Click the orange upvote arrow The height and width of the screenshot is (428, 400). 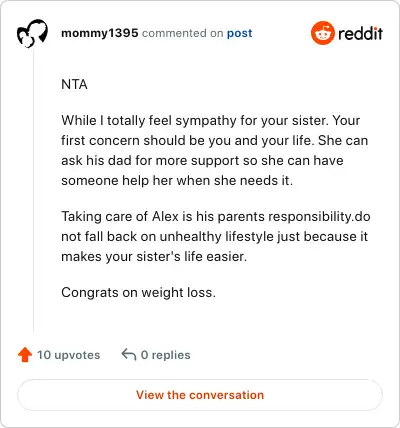point(25,355)
